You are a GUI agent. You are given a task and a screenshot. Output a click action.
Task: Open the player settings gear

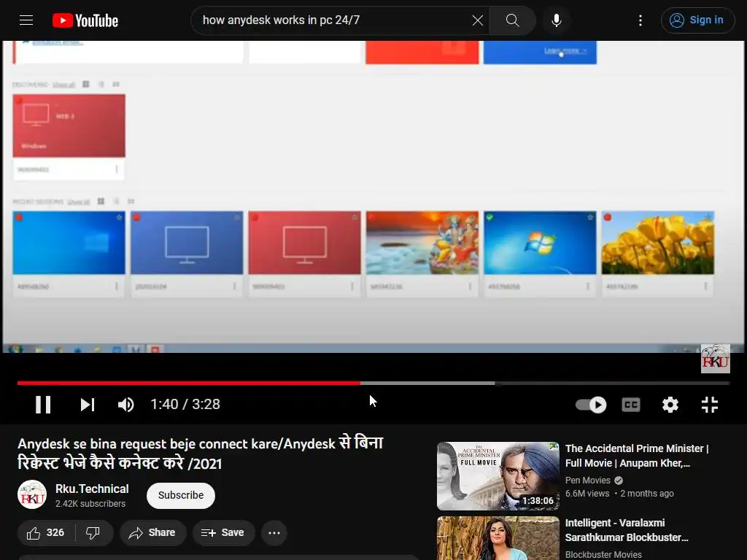[670, 405]
